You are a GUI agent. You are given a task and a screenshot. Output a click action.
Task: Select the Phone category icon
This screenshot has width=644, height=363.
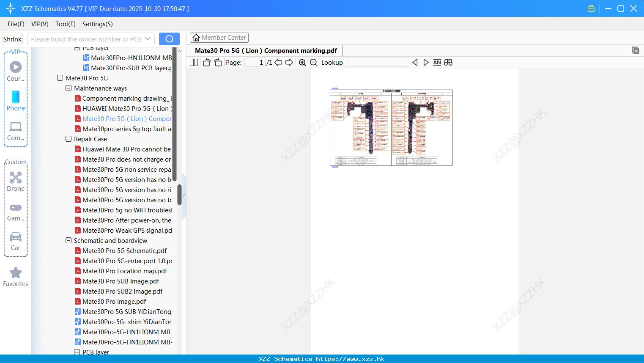pyautogui.click(x=16, y=101)
